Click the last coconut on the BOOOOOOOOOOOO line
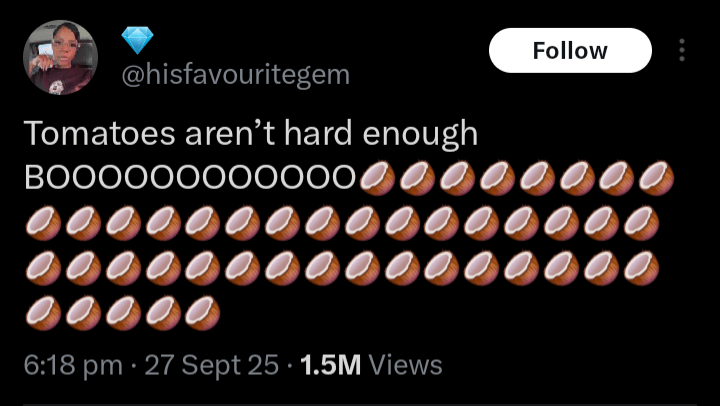720x406 pixels. pyautogui.click(x=657, y=179)
